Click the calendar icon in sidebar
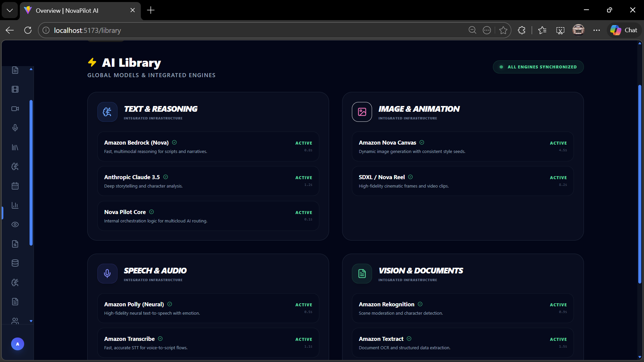This screenshot has width=644, height=362. click(x=15, y=186)
